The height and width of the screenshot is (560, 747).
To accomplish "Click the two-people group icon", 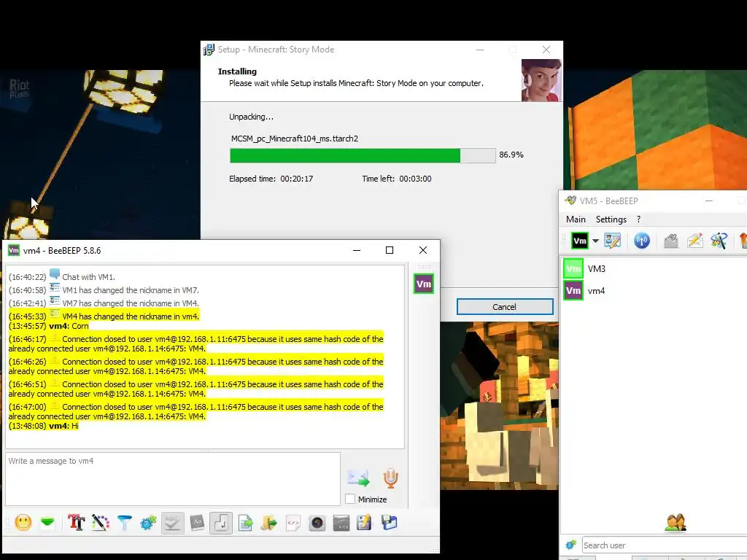I will coord(676,522).
